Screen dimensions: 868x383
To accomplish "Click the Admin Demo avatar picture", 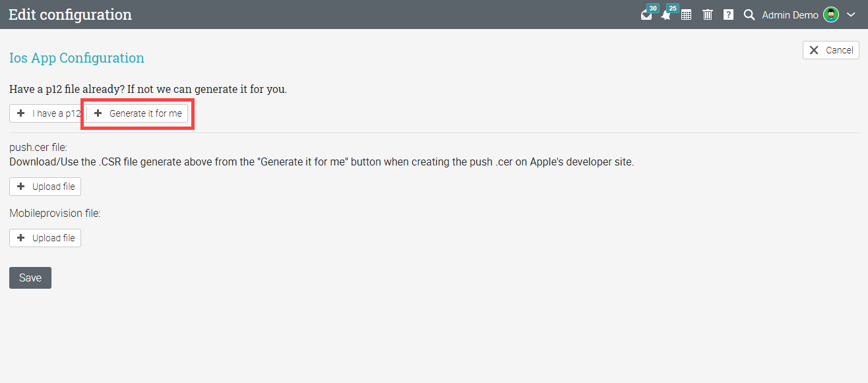I will pyautogui.click(x=831, y=15).
